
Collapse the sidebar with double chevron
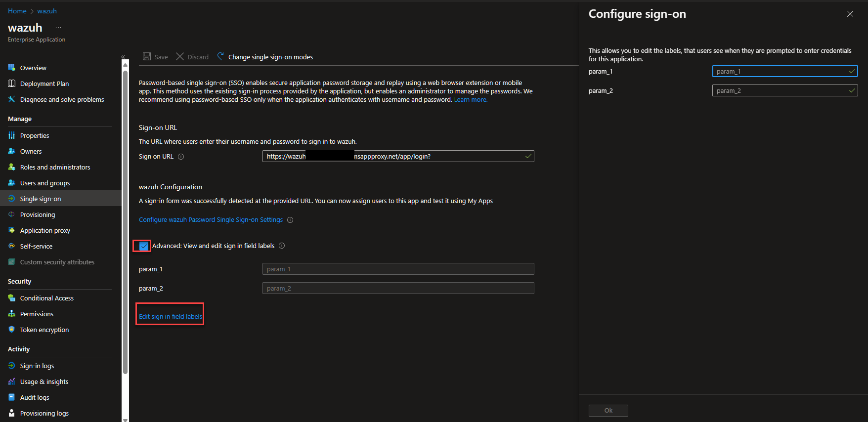pyautogui.click(x=123, y=57)
